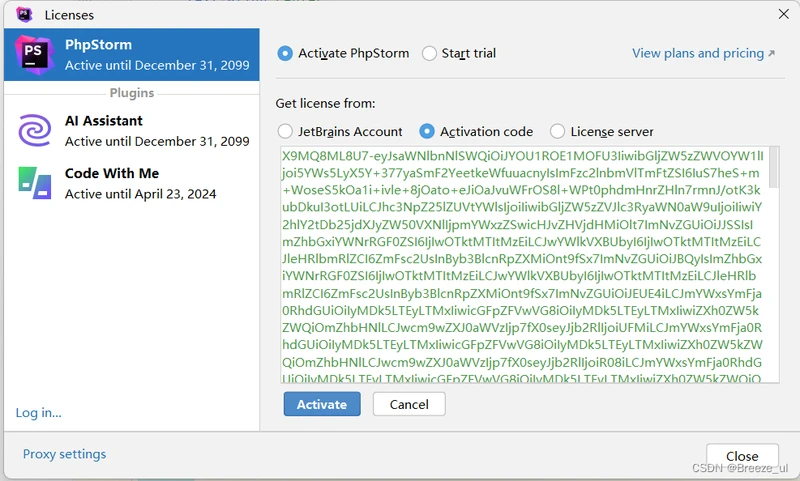The width and height of the screenshot is (800, 481).
Task: Click the Plugins section header label
Action: click(x=132, y=93)
